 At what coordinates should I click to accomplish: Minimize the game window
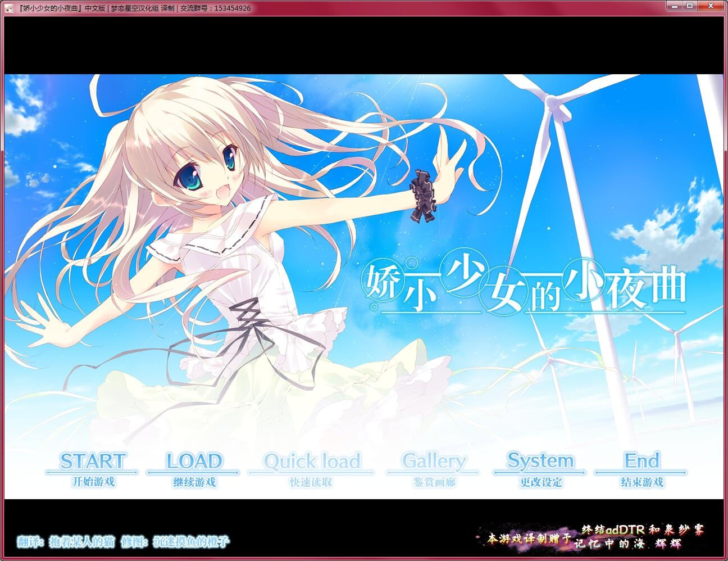pos(674,7)
